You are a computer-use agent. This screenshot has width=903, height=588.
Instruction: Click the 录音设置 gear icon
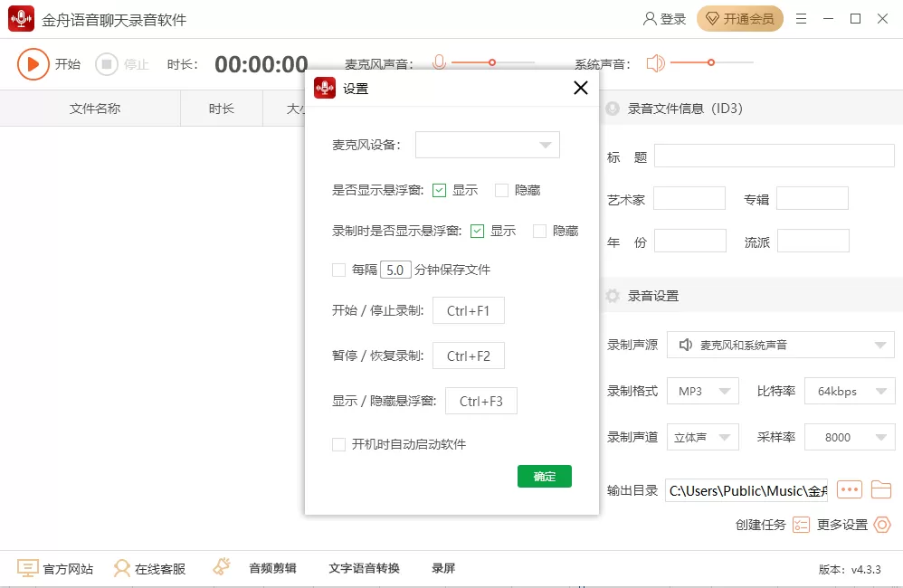pyautogui.click(x=613, y=296)
